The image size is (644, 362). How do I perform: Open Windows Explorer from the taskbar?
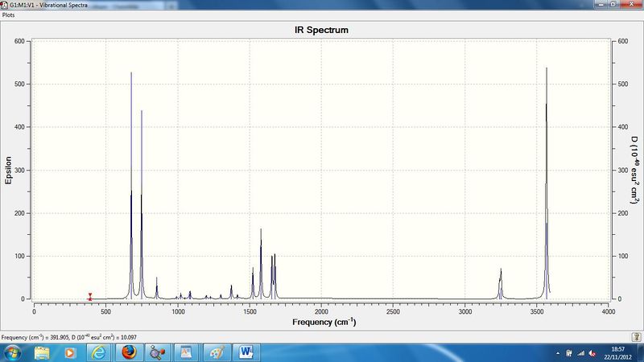(x=42, y=352)
